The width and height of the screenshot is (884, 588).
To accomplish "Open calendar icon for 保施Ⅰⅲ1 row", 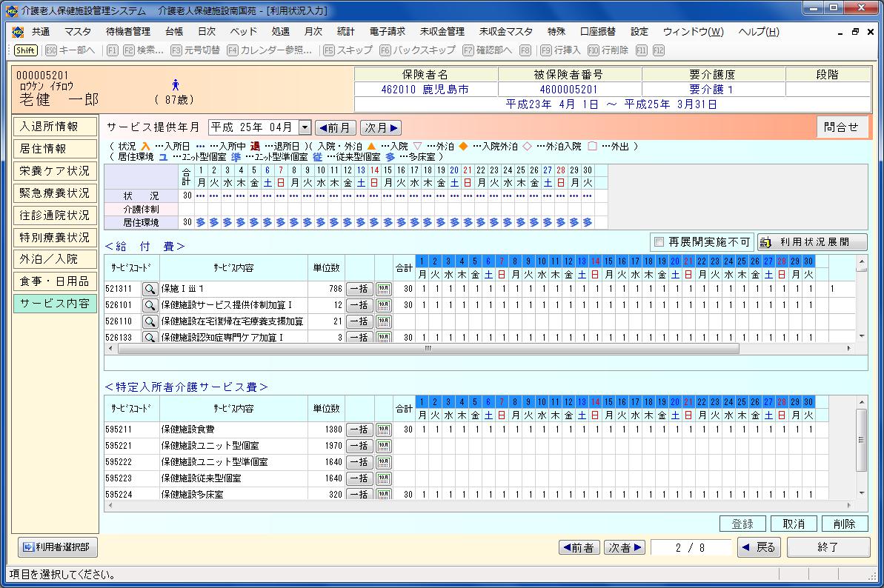I will 383,289.
